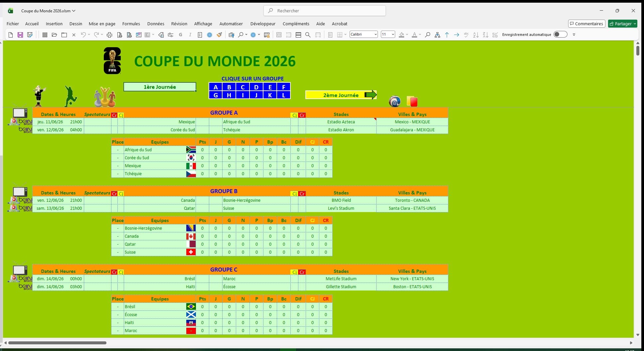Open the Développeur ribbon tab
The image size is (644, 351).
pos(263,24)
